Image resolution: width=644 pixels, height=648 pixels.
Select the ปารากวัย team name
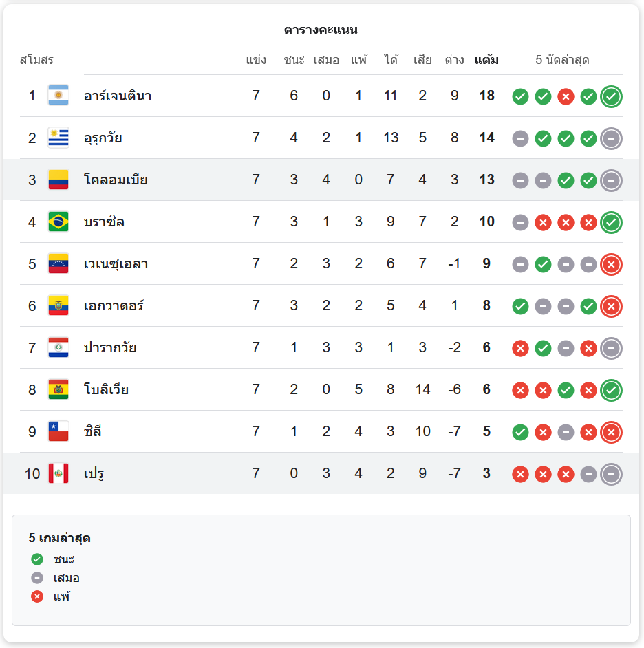(x=110, y=347)
